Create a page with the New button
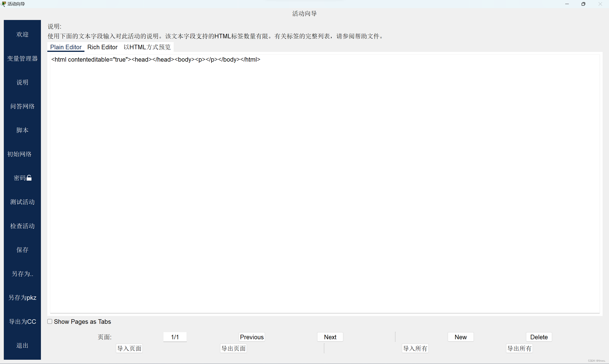Screen dimensions: 609x364 click(460, 337)
